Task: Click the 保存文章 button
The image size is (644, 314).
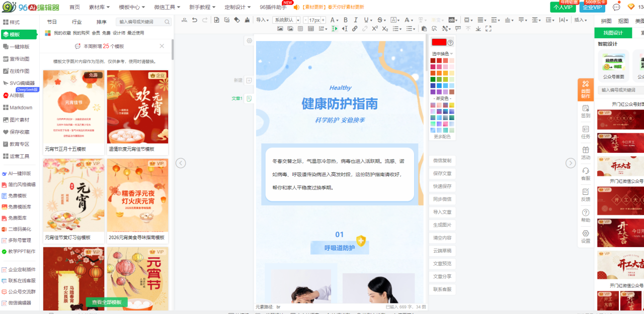Action: click(442, 173)
